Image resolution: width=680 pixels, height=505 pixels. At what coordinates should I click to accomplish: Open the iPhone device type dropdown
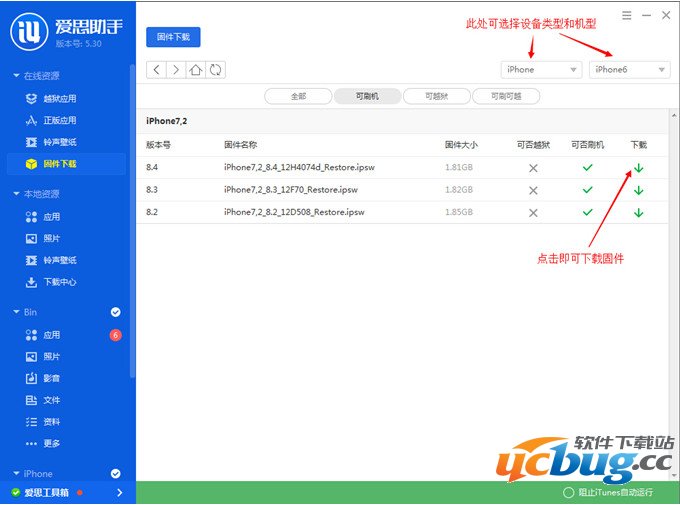click(x=541, y=69)
